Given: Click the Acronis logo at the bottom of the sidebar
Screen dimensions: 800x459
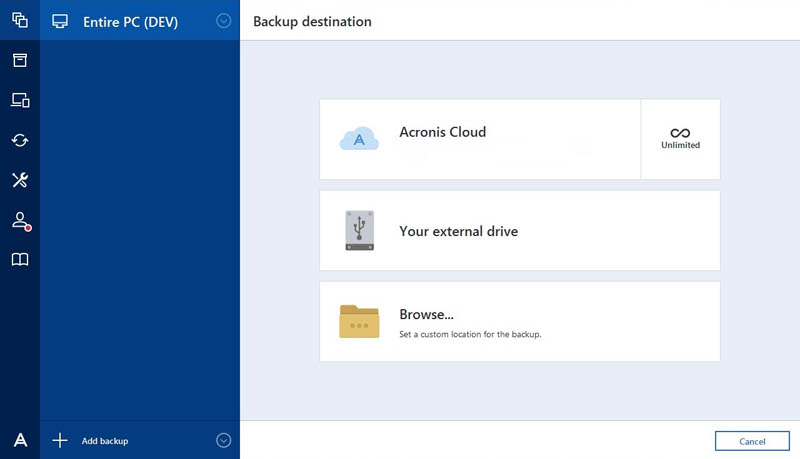Looking at the screenshot, I should [20, 440].
